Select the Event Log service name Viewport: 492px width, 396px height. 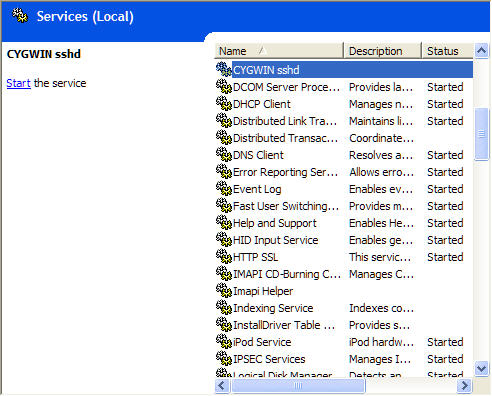tap(257, 189)
